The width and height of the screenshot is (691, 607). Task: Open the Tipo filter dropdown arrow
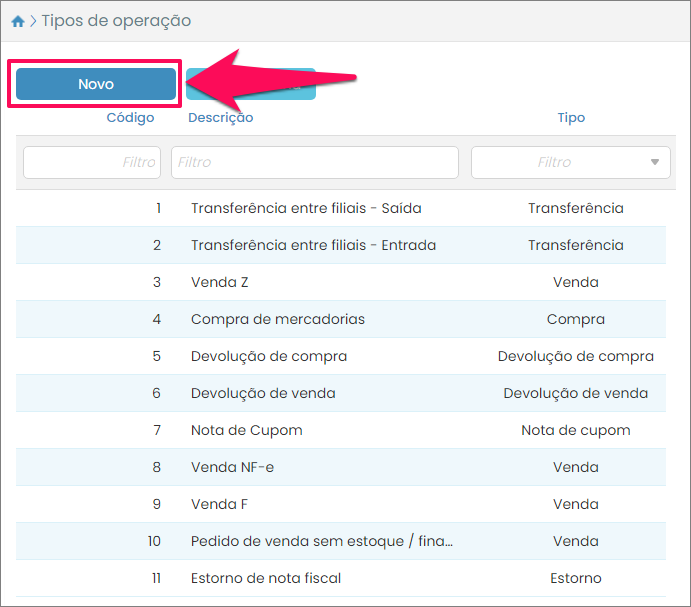coord(655,162)
